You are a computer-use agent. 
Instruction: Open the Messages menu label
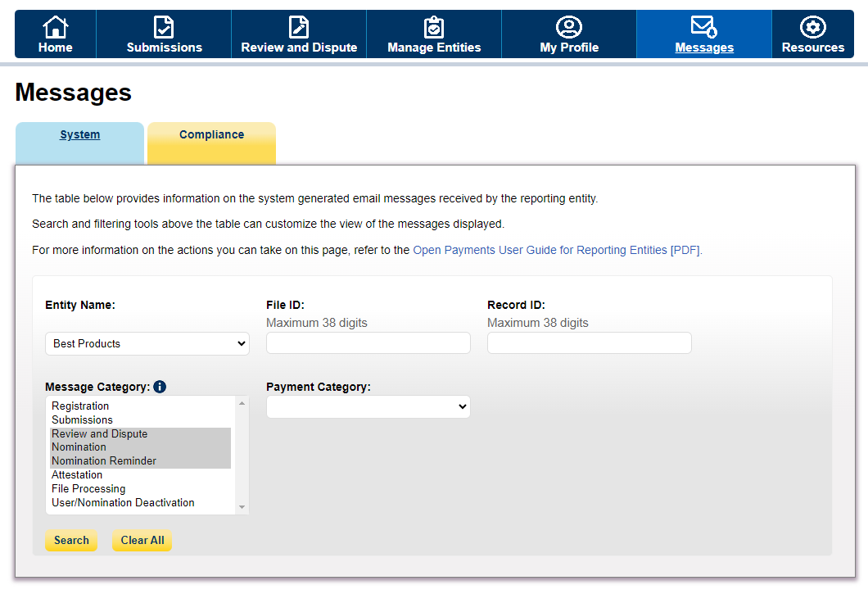coord(704,48)
